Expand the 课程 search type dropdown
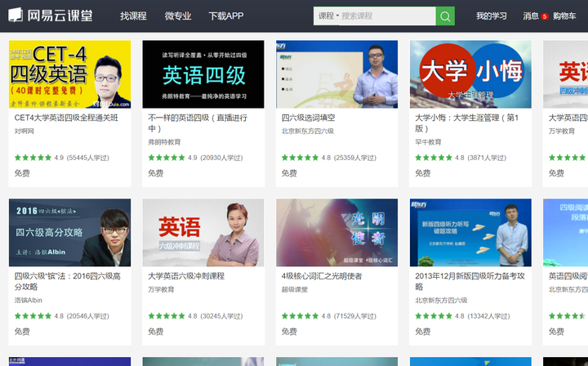 point(328,16)
